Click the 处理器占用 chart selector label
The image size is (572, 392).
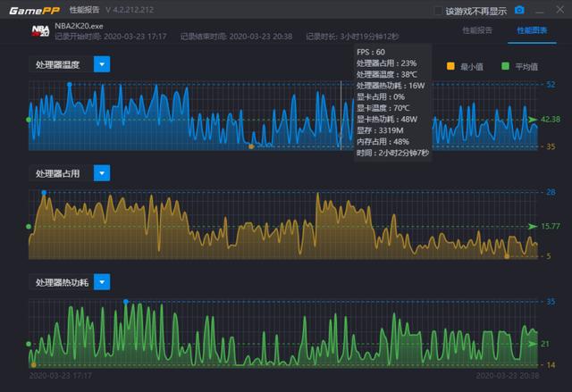tap(57, 173)
